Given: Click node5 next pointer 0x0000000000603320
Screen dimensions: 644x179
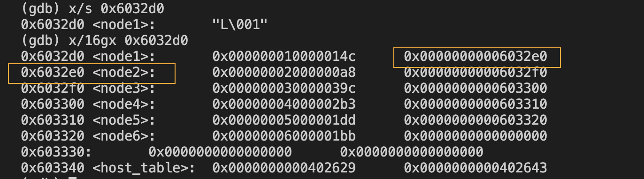Looking at the screenshot, I should point(475,121).
